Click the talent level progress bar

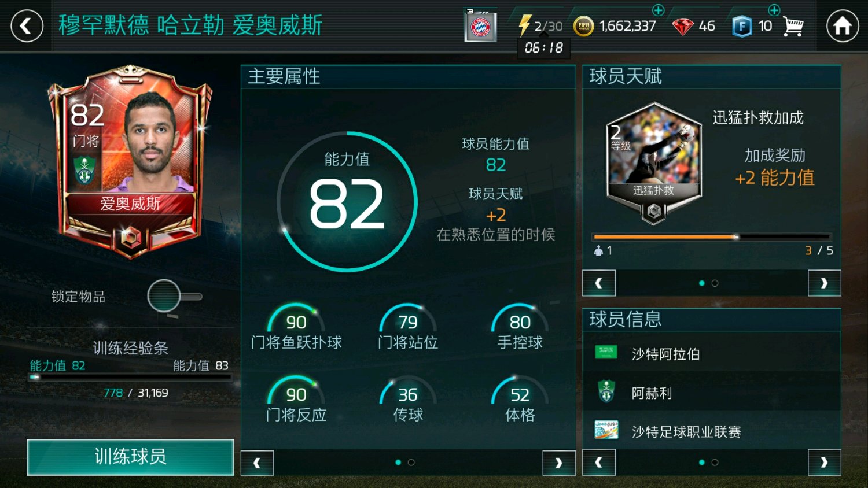click(x=712, y=236)
